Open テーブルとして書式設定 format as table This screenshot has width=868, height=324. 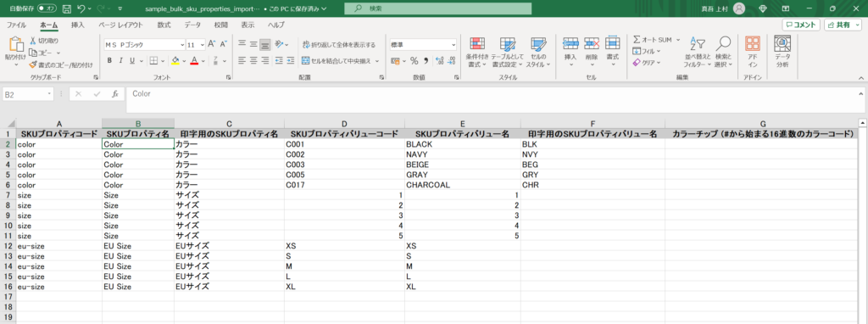tap(507, 53)
